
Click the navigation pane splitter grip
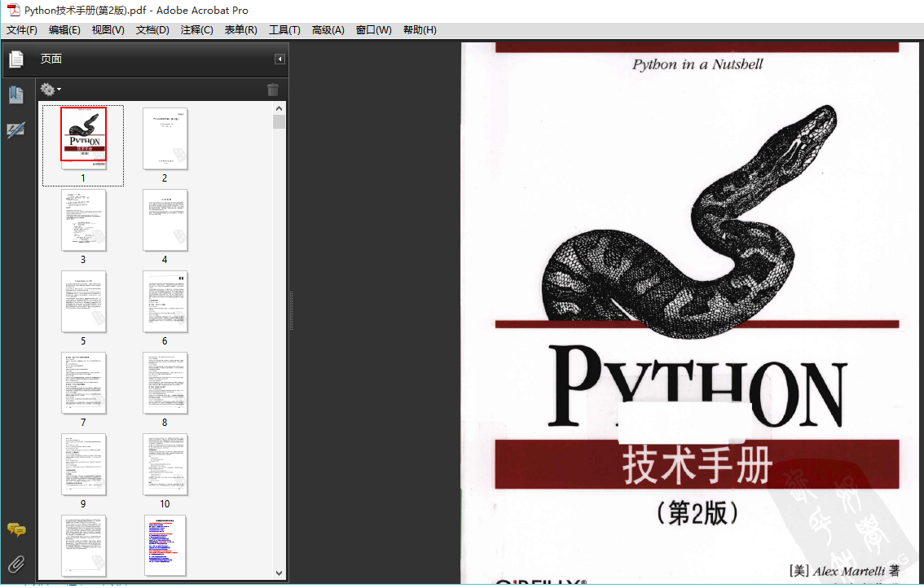pos(291,310)
